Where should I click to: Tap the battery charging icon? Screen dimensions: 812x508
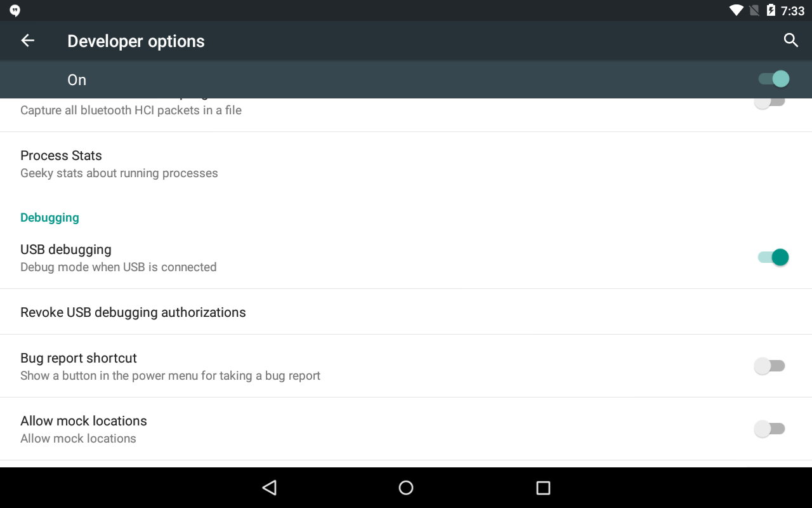(x=771, y=10)
